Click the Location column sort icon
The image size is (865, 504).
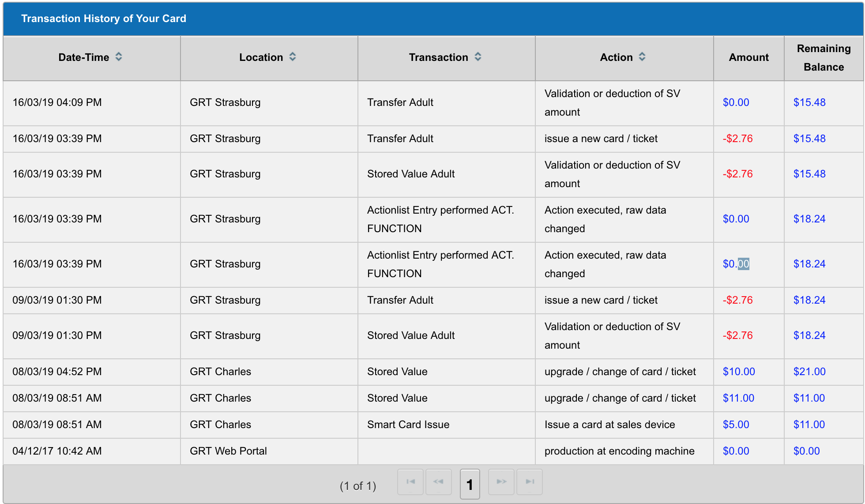(x=293, y=57)
